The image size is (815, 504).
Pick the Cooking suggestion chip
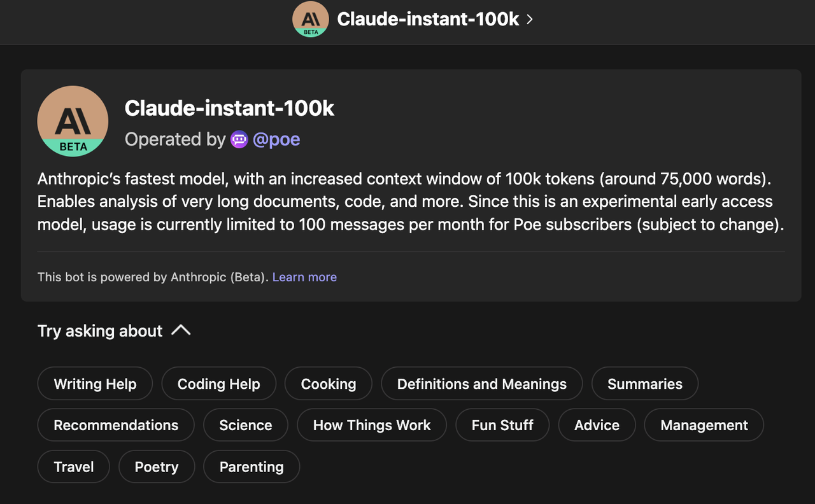(x=329, y=384)
